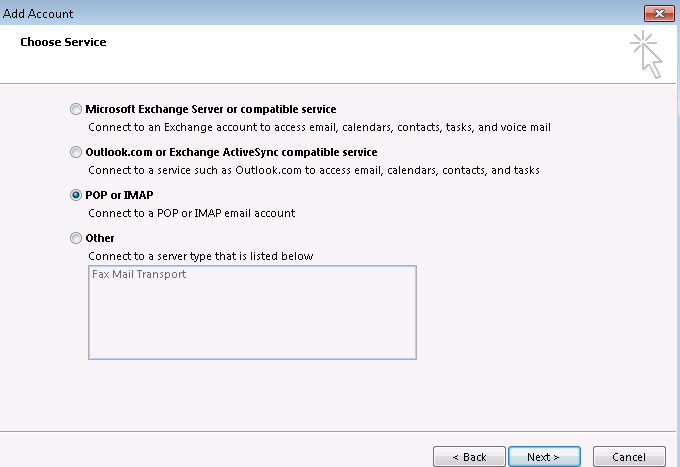Click the Add Account title bar text
Image resolution: width=680 pixels, height=467 pixels.
coord(38,13)
